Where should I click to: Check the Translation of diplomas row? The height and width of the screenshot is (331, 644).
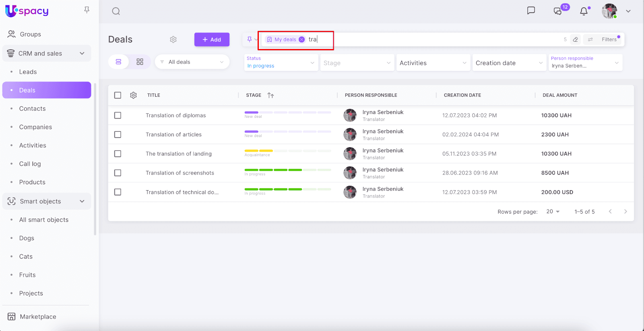pos(118,115)
